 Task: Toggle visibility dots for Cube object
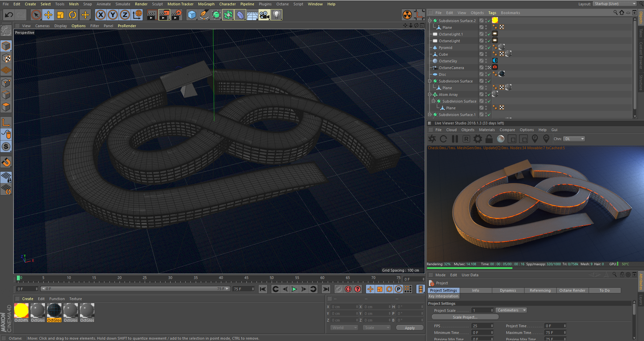coord(486,54)
